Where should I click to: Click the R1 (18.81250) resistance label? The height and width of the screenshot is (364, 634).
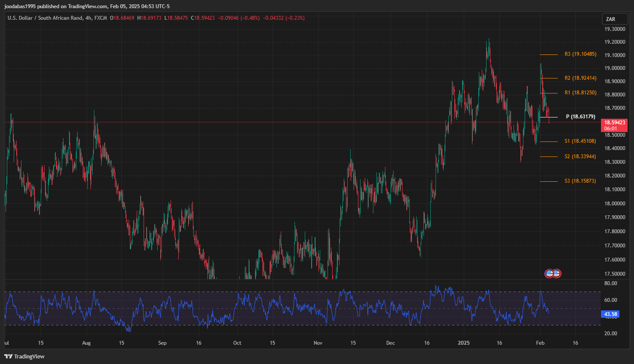pyautogui.click(x=580, y=93)
